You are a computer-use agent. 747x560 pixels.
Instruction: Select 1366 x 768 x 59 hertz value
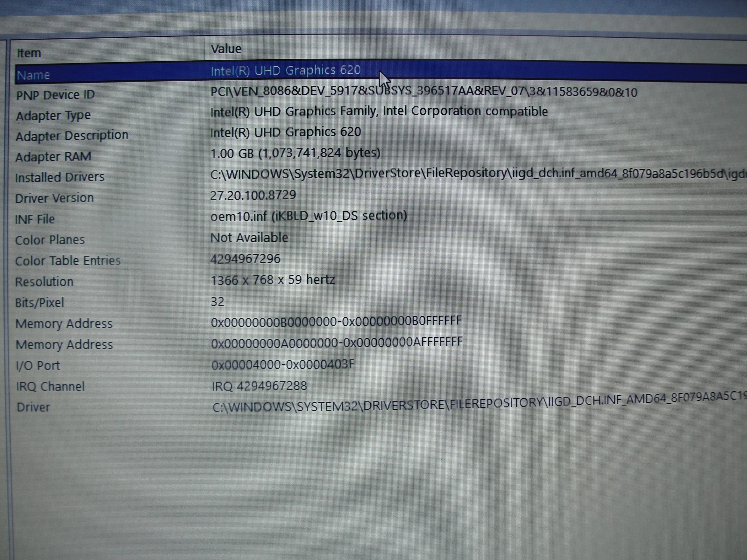(273, 280)
